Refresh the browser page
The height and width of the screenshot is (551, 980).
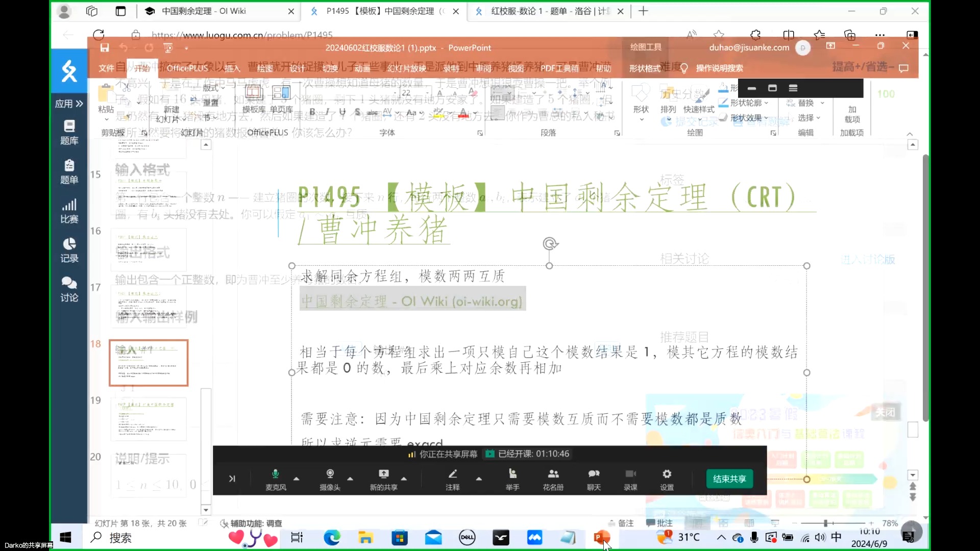99,35
